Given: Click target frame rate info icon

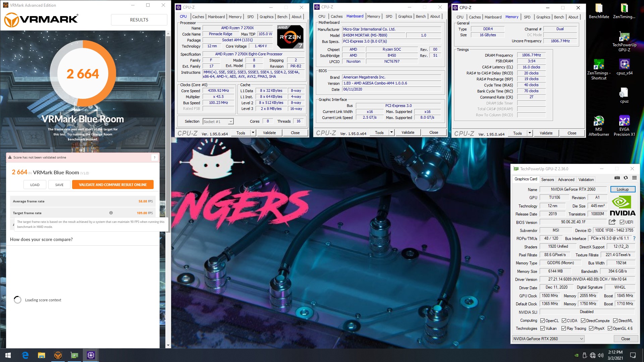Looking at the screenshot, I should click(111, 213).
